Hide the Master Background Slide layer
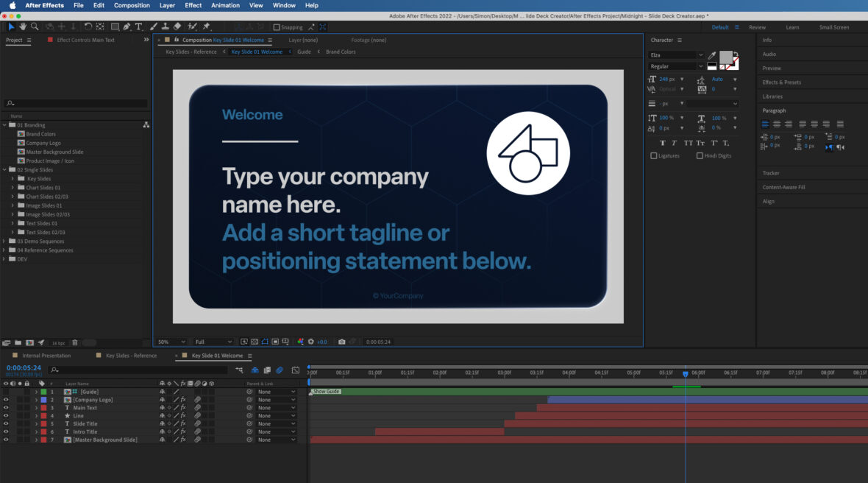Image resolution: width=868 pixels, height=483 pixels. click(6, 440)
